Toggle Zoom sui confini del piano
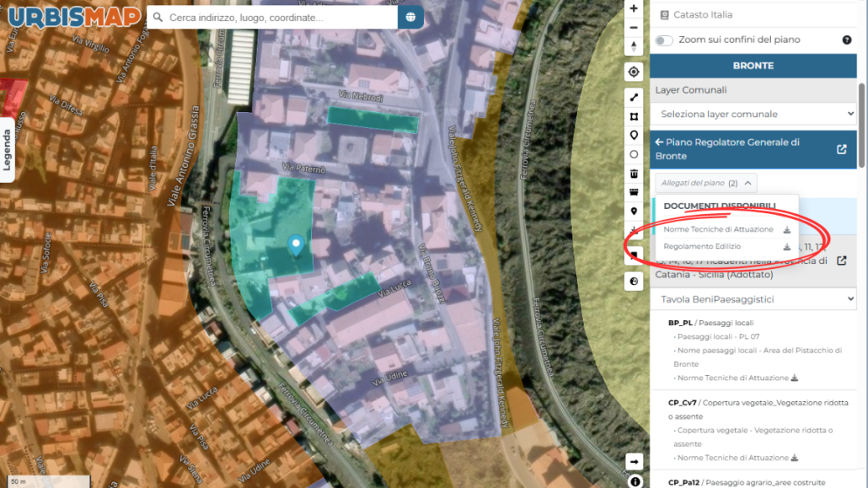Screen dimensions: 868x488 click(x=664, y=40)
